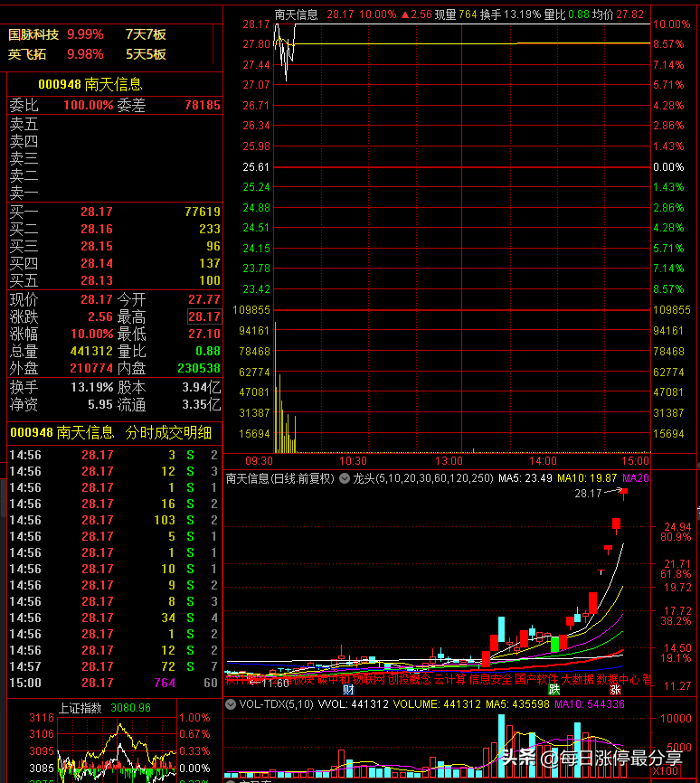Open the 龙头 indicator dropdown icon
This screenshot has width=700, height=783.
(345, 478)
